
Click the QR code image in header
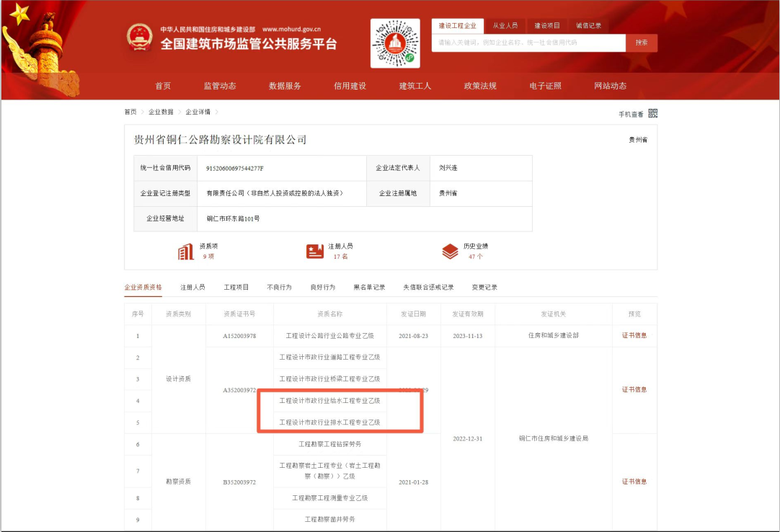(x=395, y=43)
